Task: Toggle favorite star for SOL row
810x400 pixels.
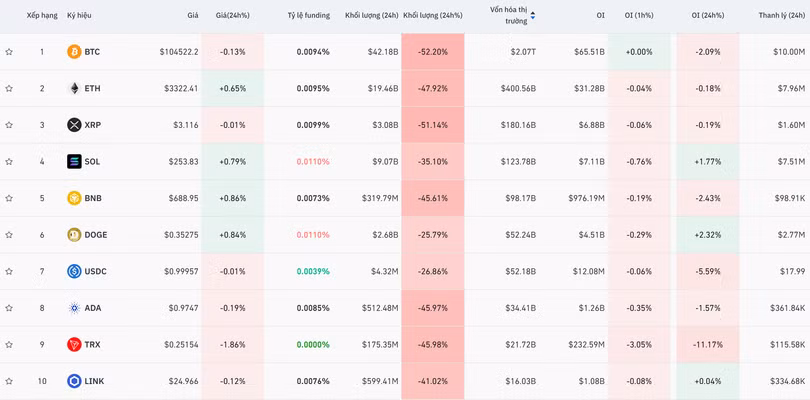Action: click(x=9, y=162)
